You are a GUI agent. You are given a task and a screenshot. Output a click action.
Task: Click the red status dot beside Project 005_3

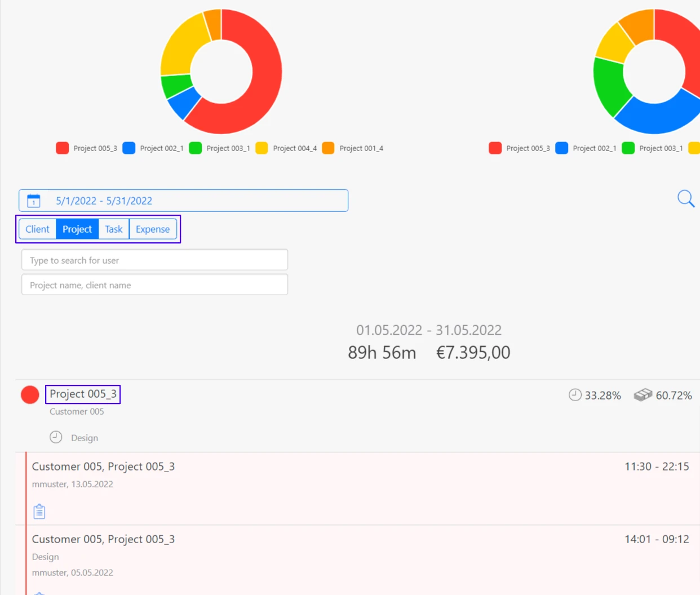30,394
